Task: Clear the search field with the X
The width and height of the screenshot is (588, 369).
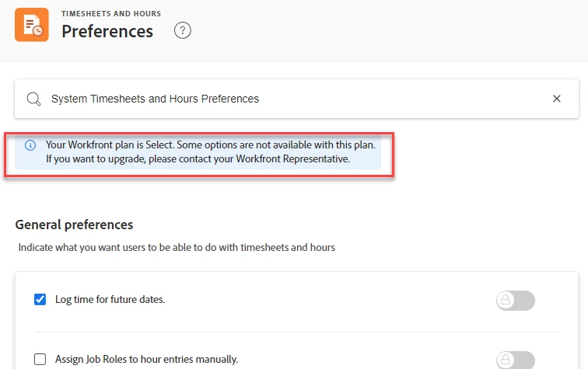Action: tap(557, 99)
